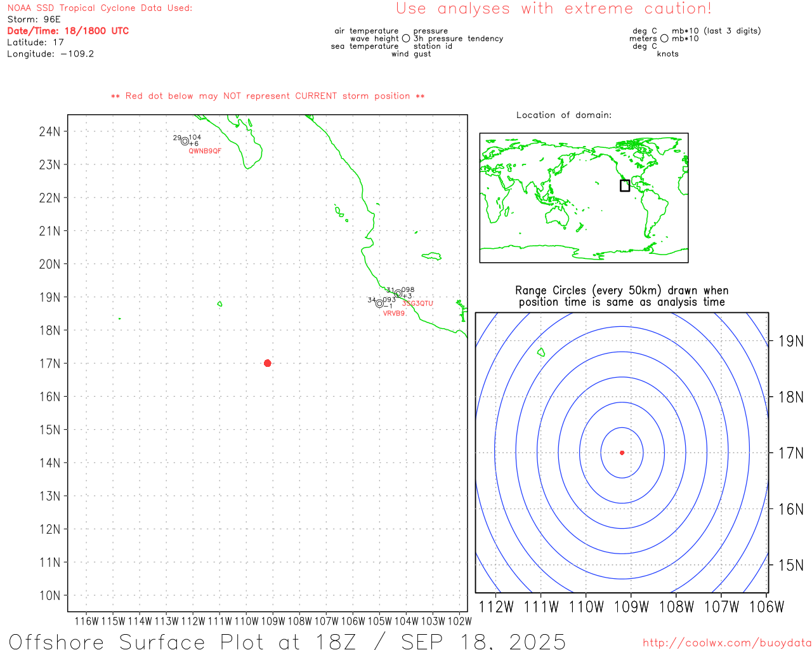812x650 pixels.
Task: Click the '109W' longitude label on main map
Action: [273, 621]
